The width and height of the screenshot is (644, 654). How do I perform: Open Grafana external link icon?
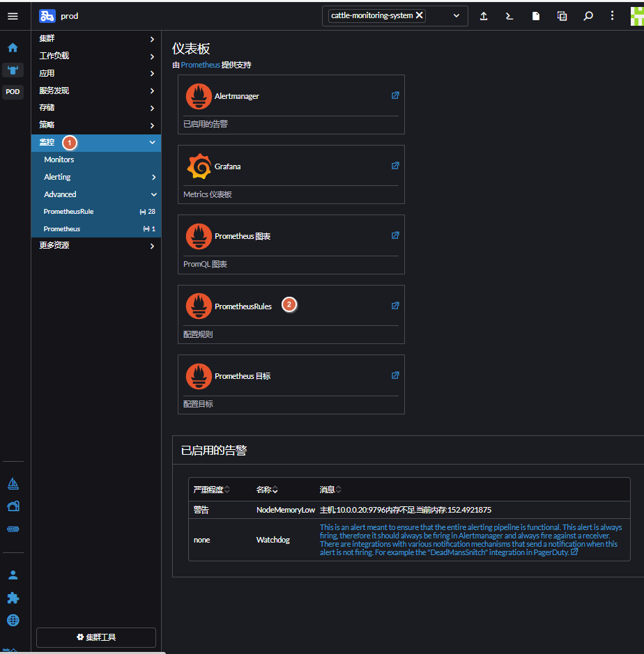[x=395, y=166]
